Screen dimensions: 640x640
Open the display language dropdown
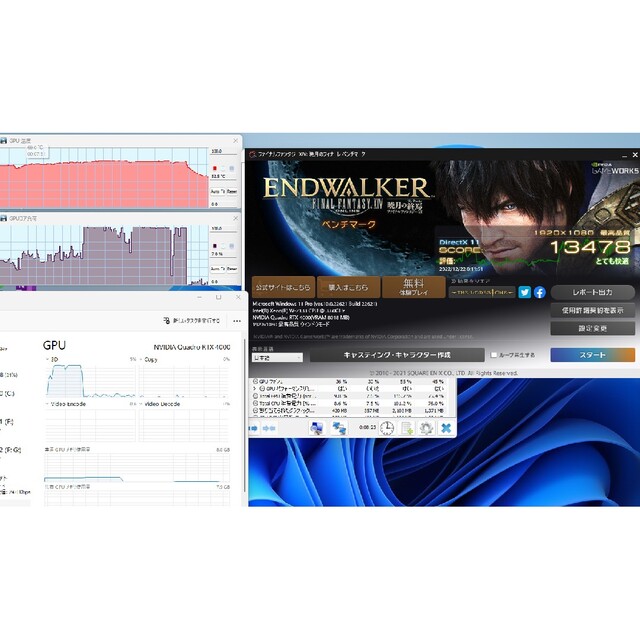pyautogui.click(x=277, y=358)
